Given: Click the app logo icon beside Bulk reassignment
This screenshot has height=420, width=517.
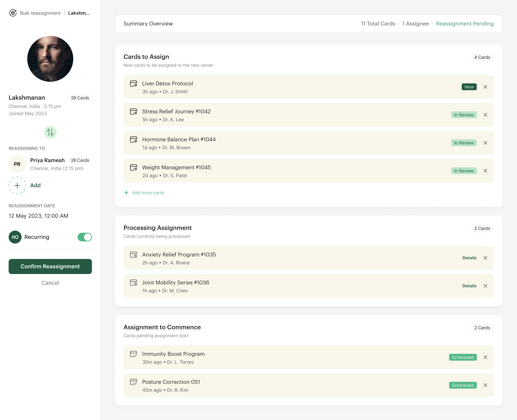Looking at the screenshot, I should click(x=13, y=13).
